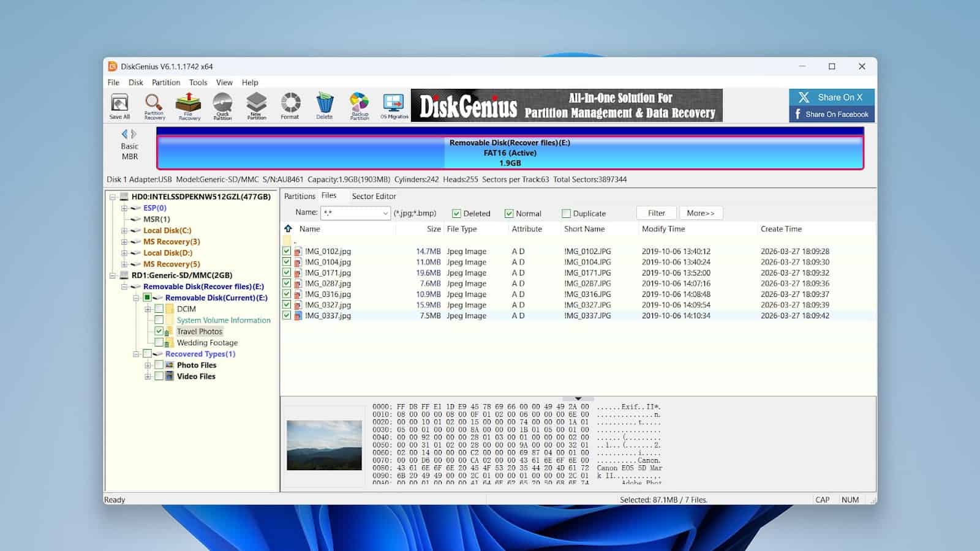Click the DiskGenius app icon in title bar
Image resolution: width=980 pixels, height=551 pixels.
(113, 66)
